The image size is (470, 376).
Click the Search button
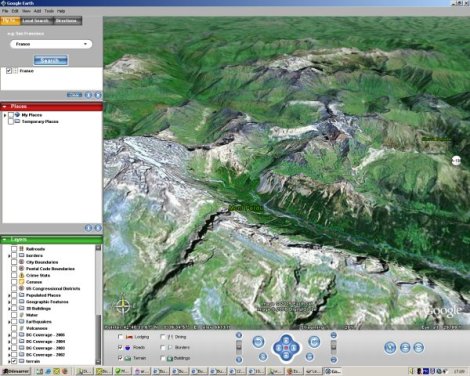(51, 60)
